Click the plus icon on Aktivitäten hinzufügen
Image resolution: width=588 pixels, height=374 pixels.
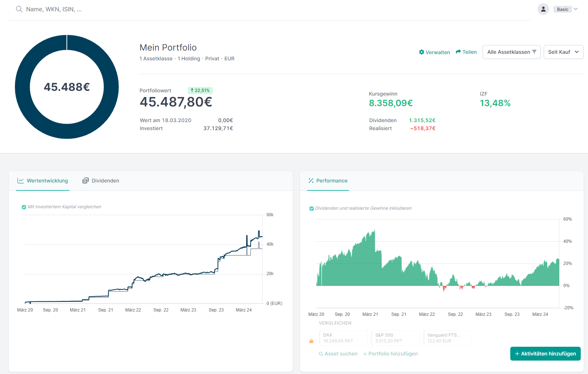[x=517, y=354]
